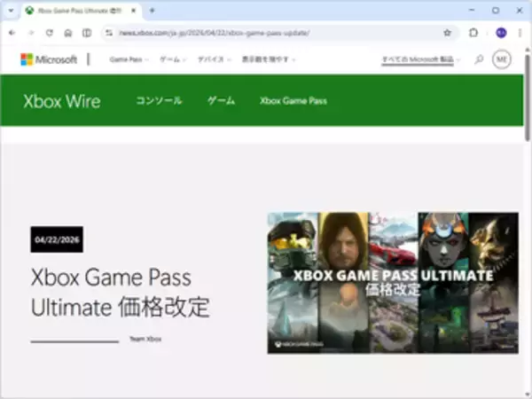Expand すべての Microsoft 製品 menu

point(420,59)
